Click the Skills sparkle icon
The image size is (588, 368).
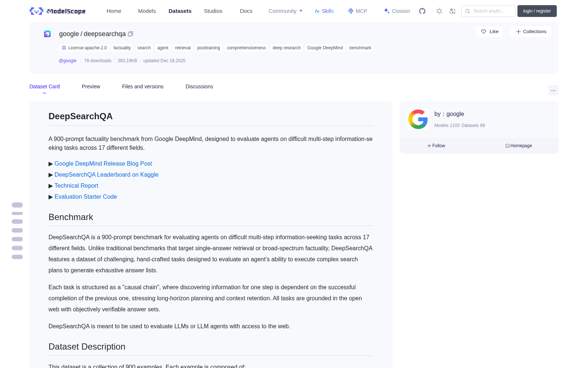[x=317, y=11]
